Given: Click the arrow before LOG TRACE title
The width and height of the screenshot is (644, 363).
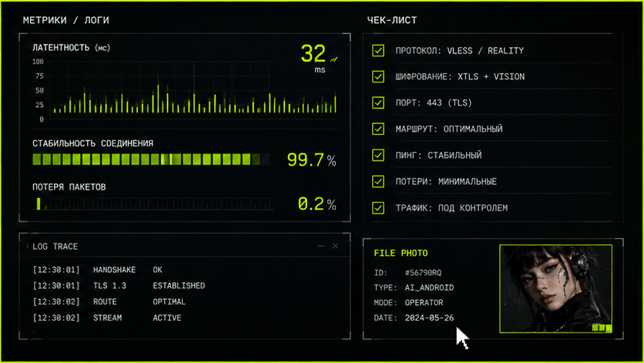Looking at the screenshot, I should (x=28, y=247).
